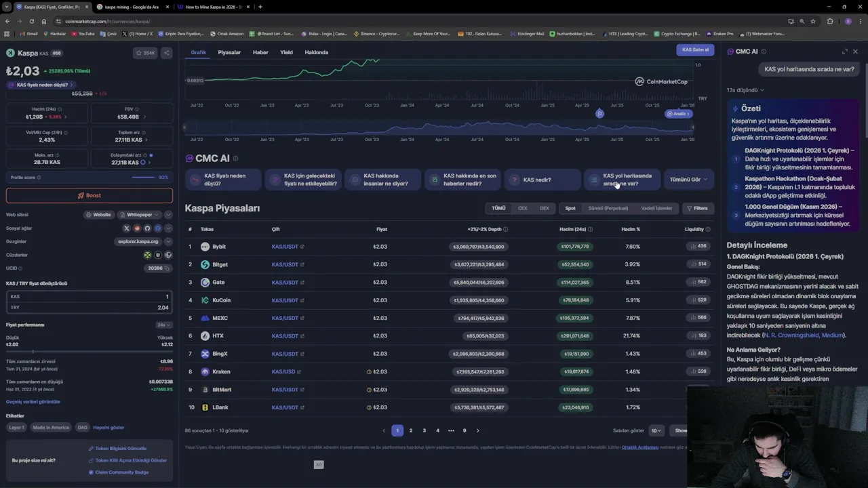
Task: Expand more social networks chevron
Action: point(168,228)
